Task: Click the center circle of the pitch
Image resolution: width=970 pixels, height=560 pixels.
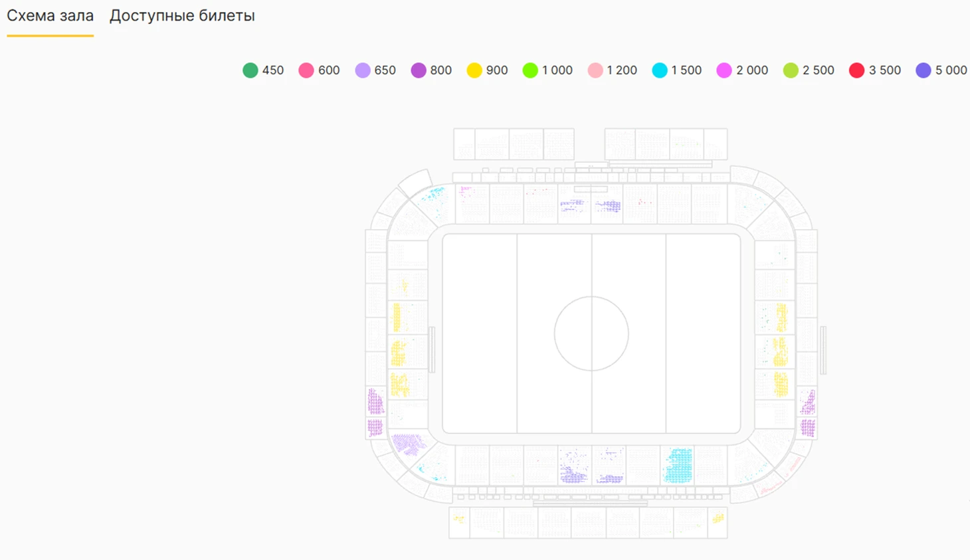Action: tap(591, 333)
